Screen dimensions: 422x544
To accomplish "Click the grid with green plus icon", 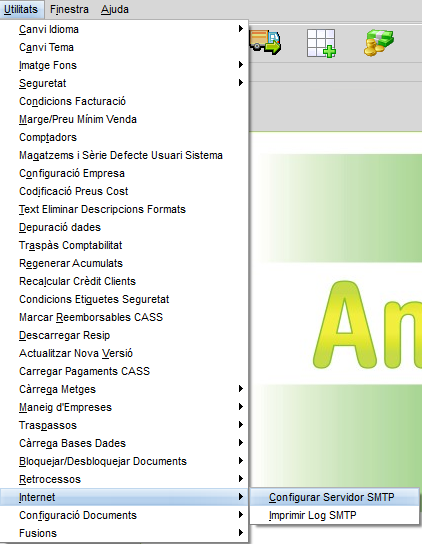I will 321,43.
